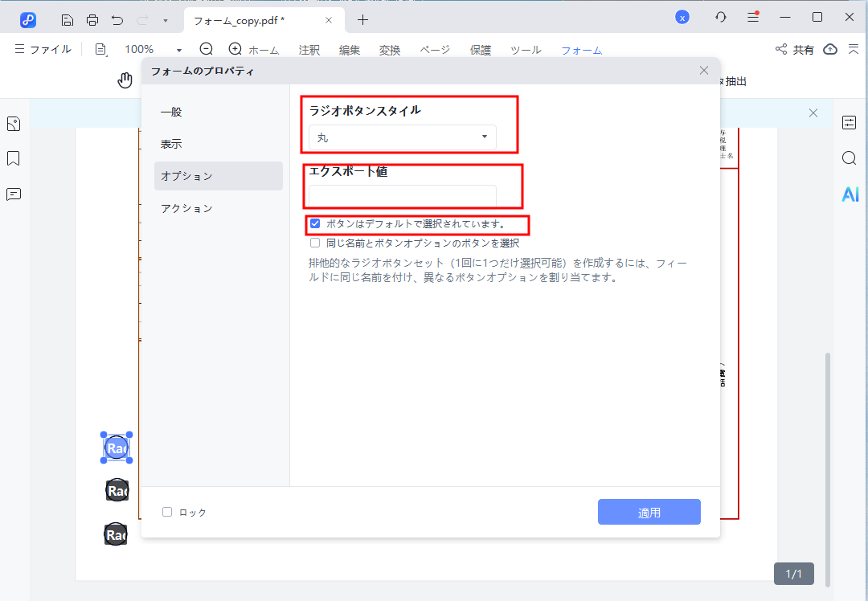Open the properties panel icon on right sidebar
Image resolution: width=868 pixels, height=601 pixels.
[x=850, y=123]
